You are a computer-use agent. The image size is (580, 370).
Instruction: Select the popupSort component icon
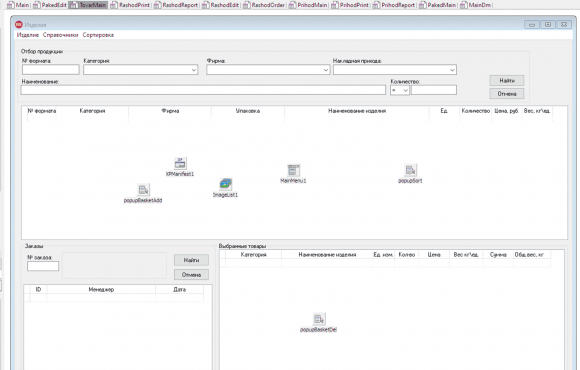[x=410, y=170]
